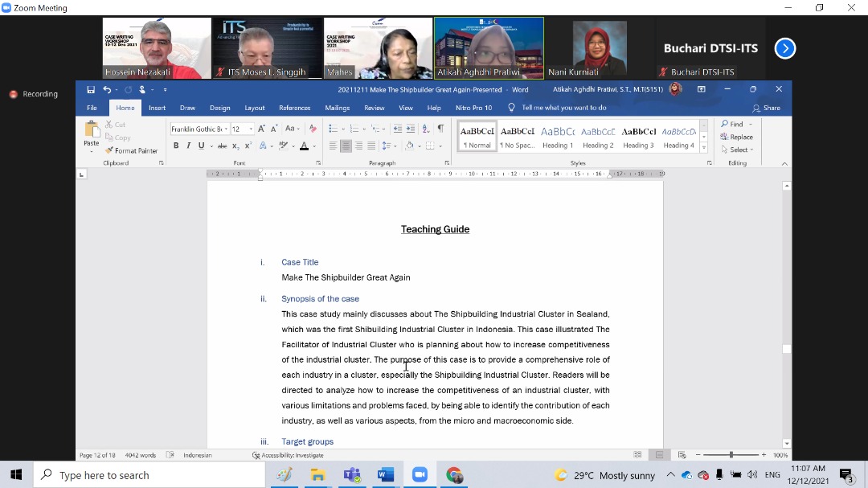Switch to the References tab
868x488 pixels.
(294, 108)
